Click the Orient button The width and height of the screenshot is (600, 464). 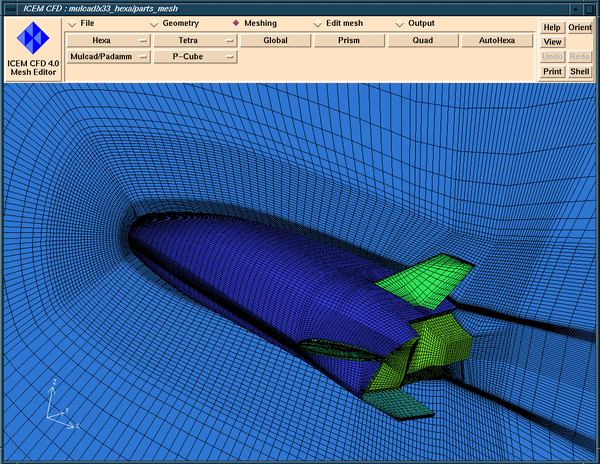tap(580, 28)
